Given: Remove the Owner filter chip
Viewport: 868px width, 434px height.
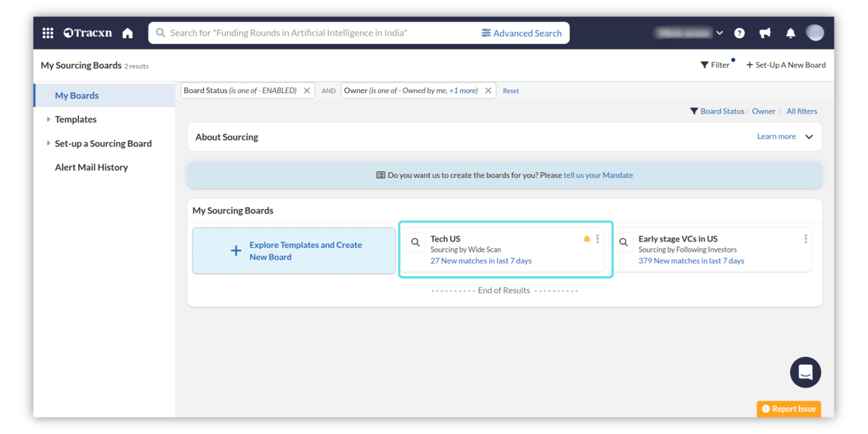Looking at the screenshot, I should [488, 90].
